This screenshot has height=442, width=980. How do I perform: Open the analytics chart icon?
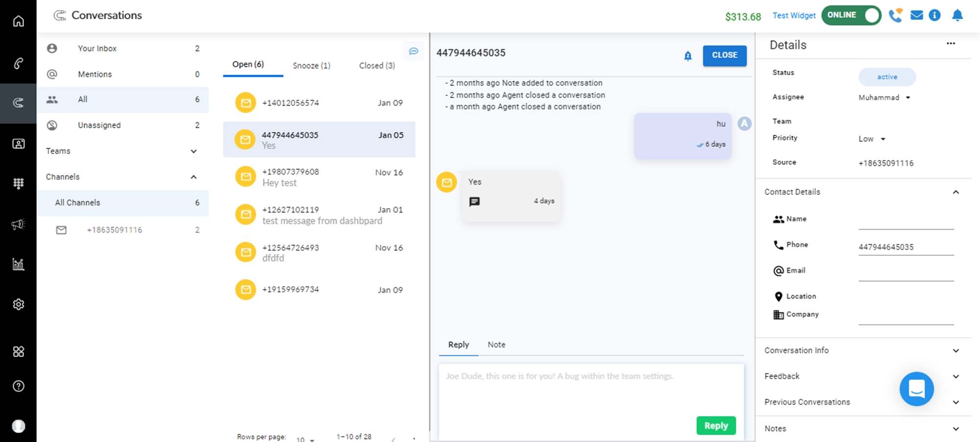point(18,264)
